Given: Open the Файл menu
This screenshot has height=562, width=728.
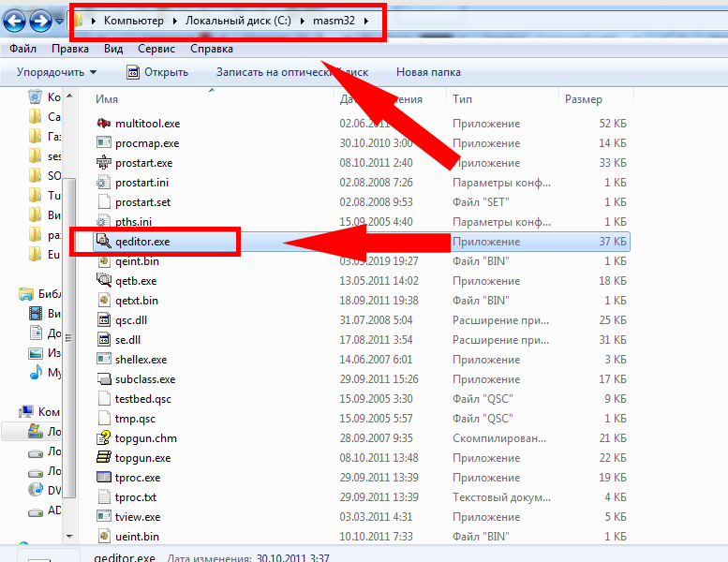Looking at the screenshot, I should click(23, 49).
